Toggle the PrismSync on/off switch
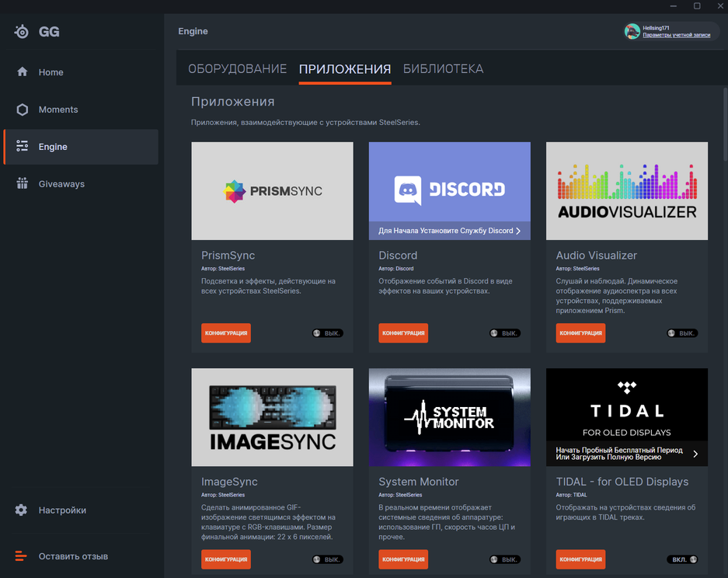This screenshot has height=578, width=728. tap(327, 333)
